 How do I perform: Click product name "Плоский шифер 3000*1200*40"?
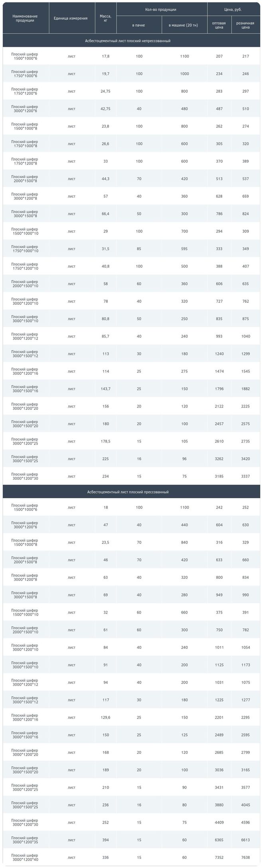click(25, 858)
